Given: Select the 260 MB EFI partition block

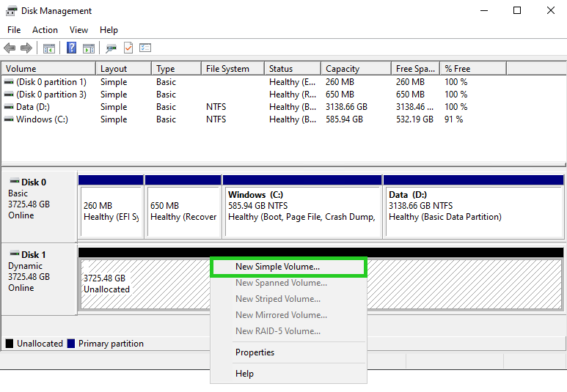Looking at the screenshot, I should coord(111,211).
